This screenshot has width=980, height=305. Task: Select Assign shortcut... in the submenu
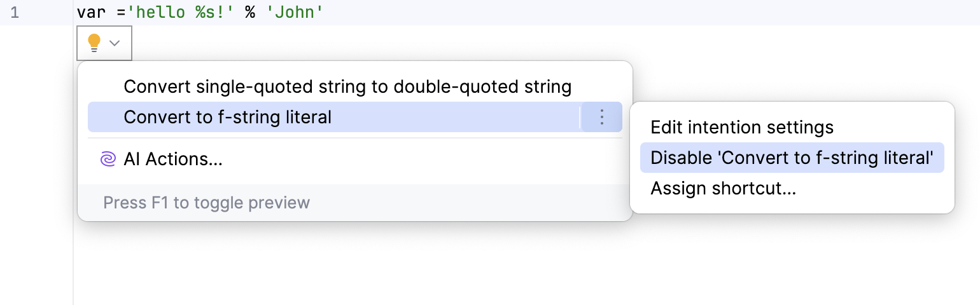click(x=724, y=188)
